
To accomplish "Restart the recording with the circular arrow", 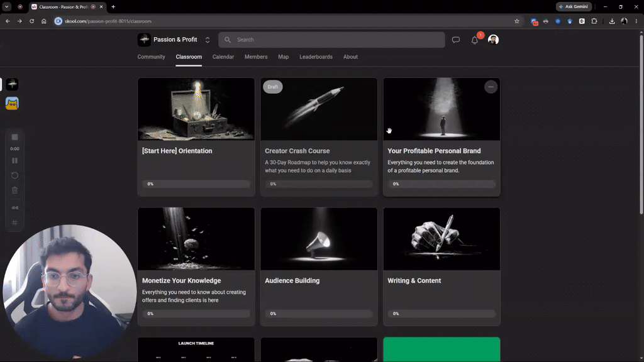I will click(15, 175).
